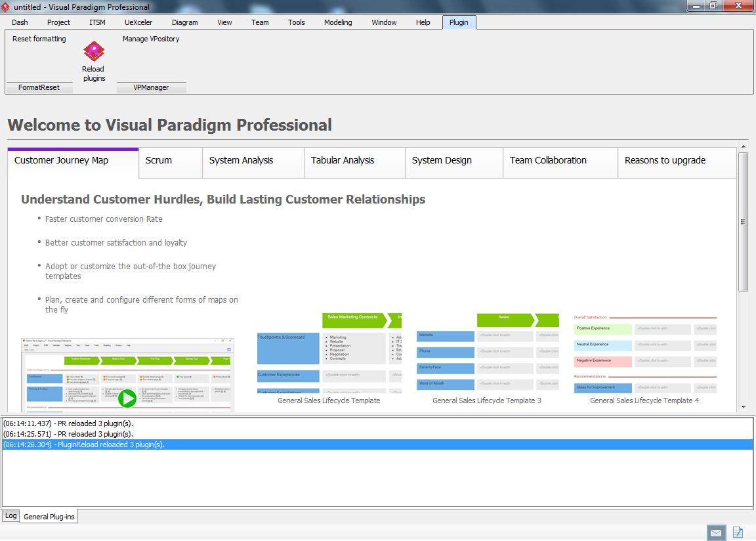This screenshot has width=756, height=541.
Task: Click Reset formatting button
Action: pyautogui.click(x=39, y=39)
